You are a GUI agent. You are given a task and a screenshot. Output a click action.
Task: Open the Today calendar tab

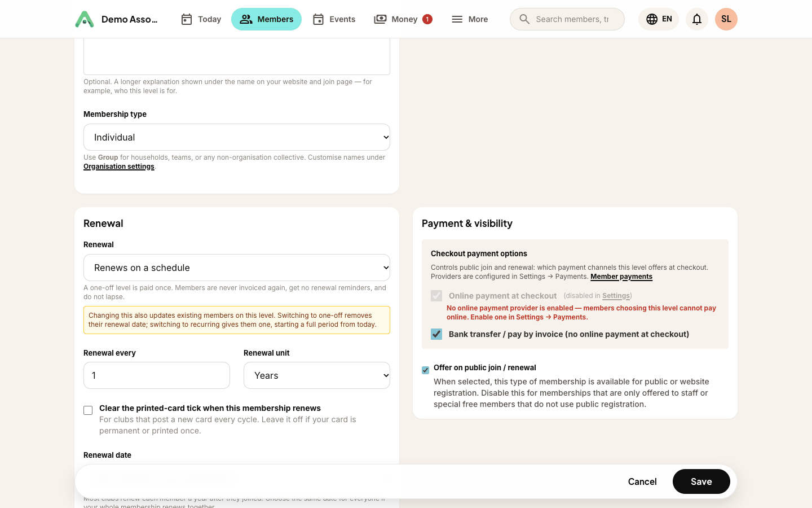(x=201, y=19)
